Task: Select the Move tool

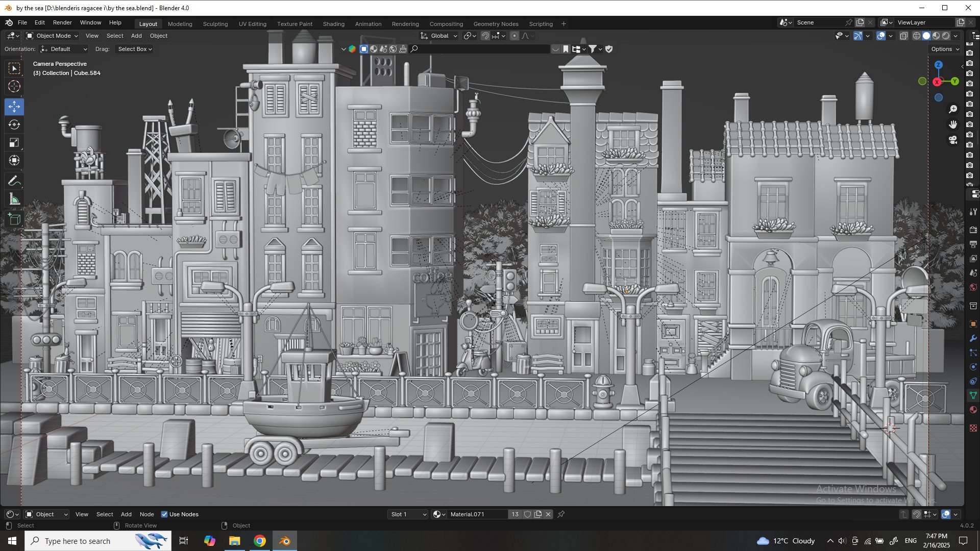Action: (14, 107)
